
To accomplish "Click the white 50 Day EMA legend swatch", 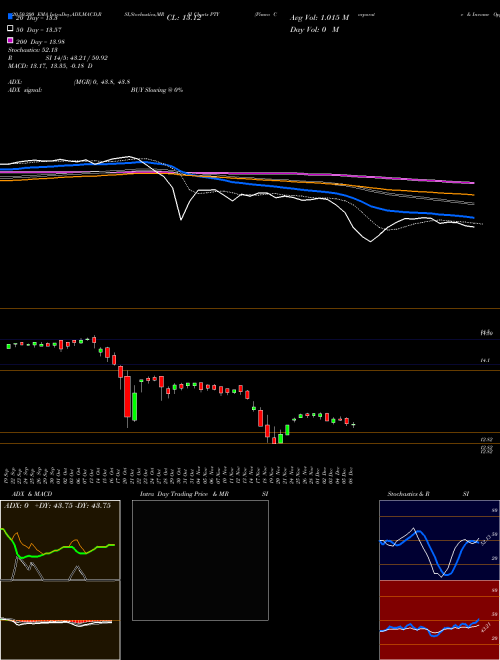I will pos(11,29).
